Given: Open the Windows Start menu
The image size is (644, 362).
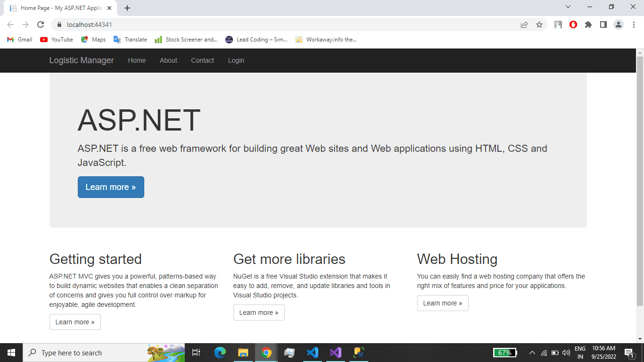Looking at the screenshot, I should [x=11, y=353].
